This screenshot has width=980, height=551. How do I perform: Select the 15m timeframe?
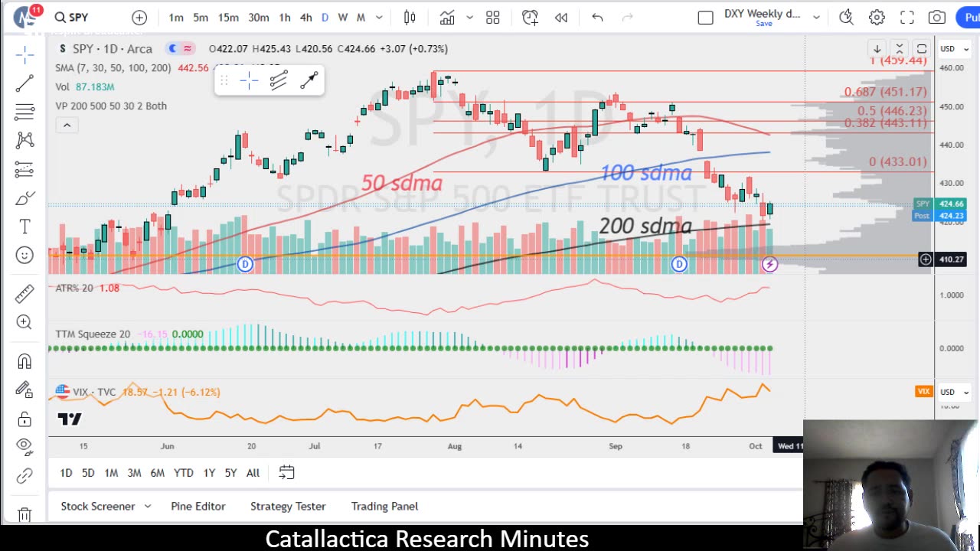pyautogui.click(x=228, y=17)
